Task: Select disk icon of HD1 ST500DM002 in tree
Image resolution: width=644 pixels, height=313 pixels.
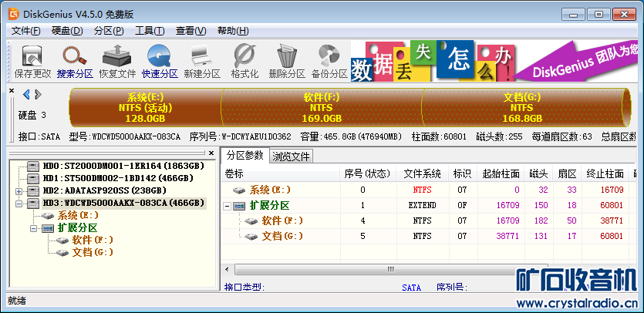Action: 33,178
